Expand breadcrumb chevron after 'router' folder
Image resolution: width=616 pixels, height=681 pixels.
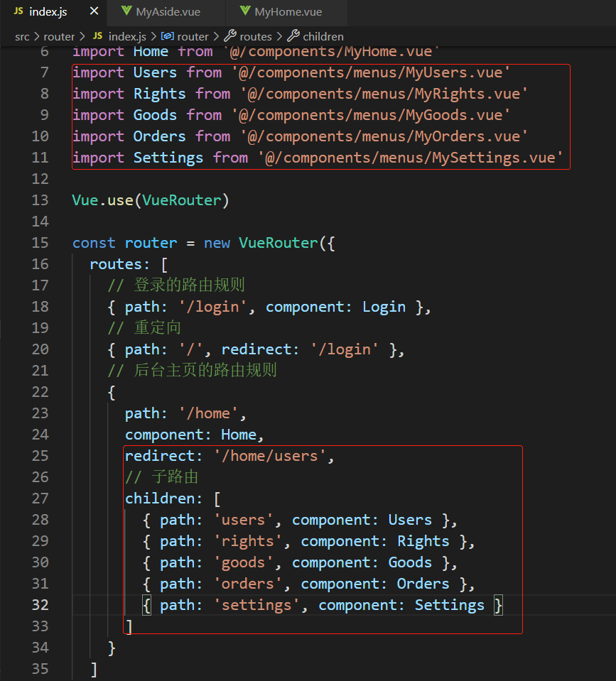tap(82, 36)
